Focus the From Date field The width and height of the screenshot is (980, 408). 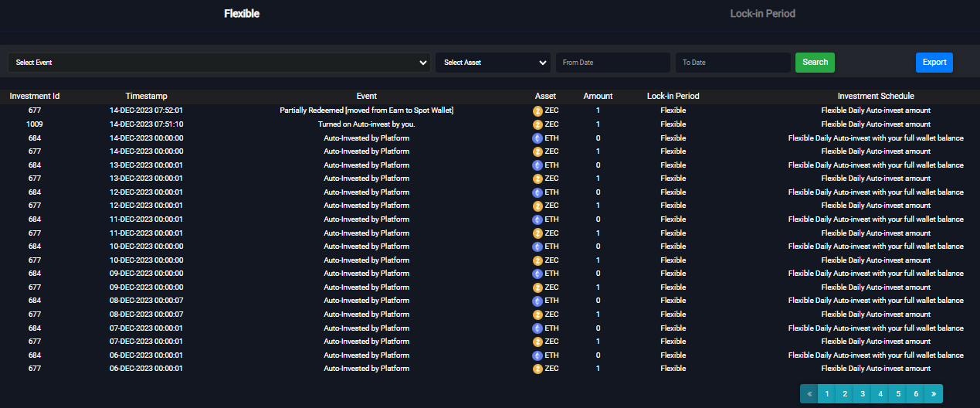point(613,63)
